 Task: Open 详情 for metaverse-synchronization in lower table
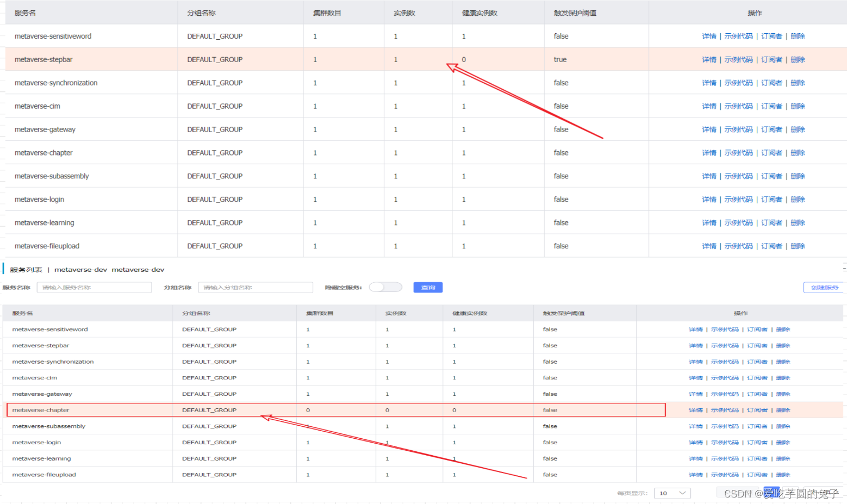[x=695, y=362]
